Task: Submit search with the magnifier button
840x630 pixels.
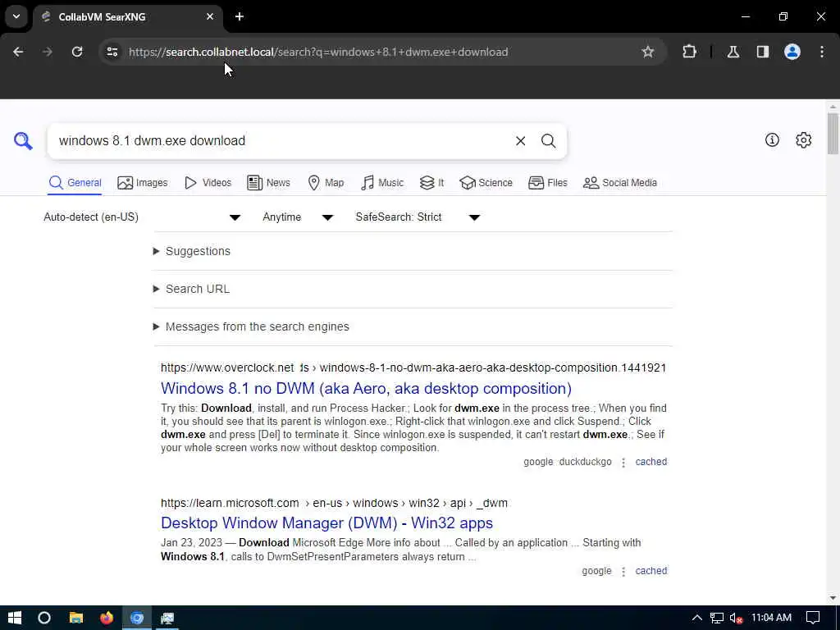Action: click(x=548, y=141)
